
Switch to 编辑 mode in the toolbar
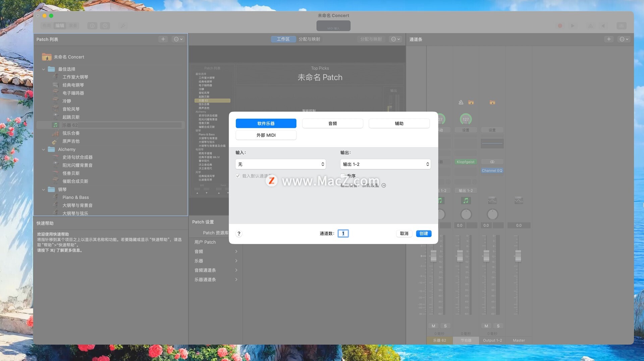coord(60,26)
